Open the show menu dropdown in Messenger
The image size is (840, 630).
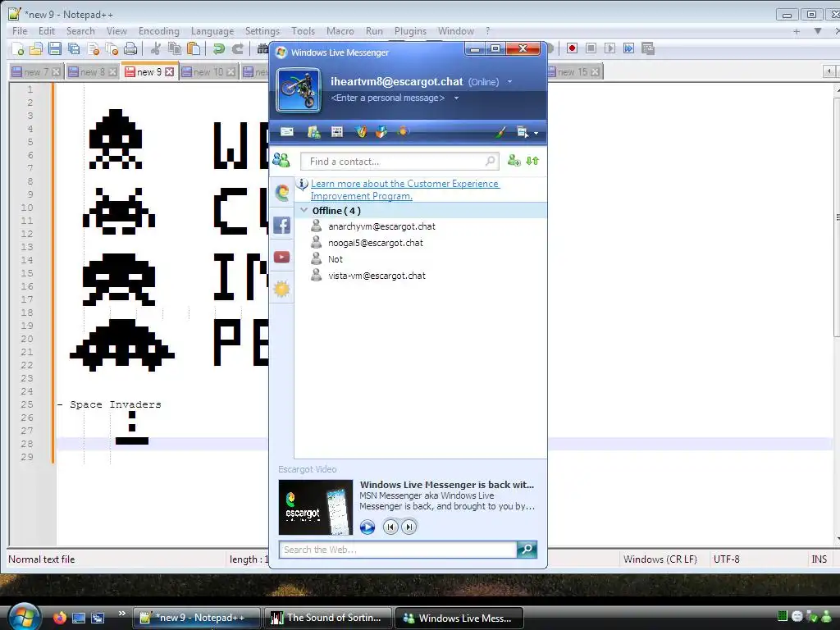click(527, 132)
